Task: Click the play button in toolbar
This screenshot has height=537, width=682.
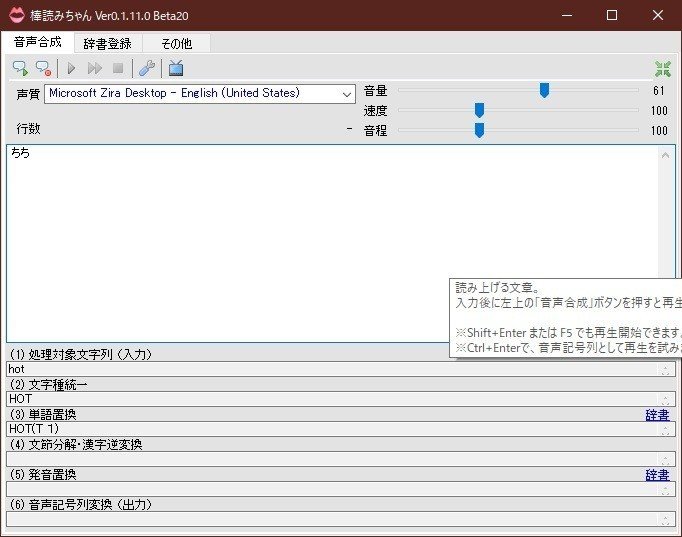Action: click(x=71, y=68)
